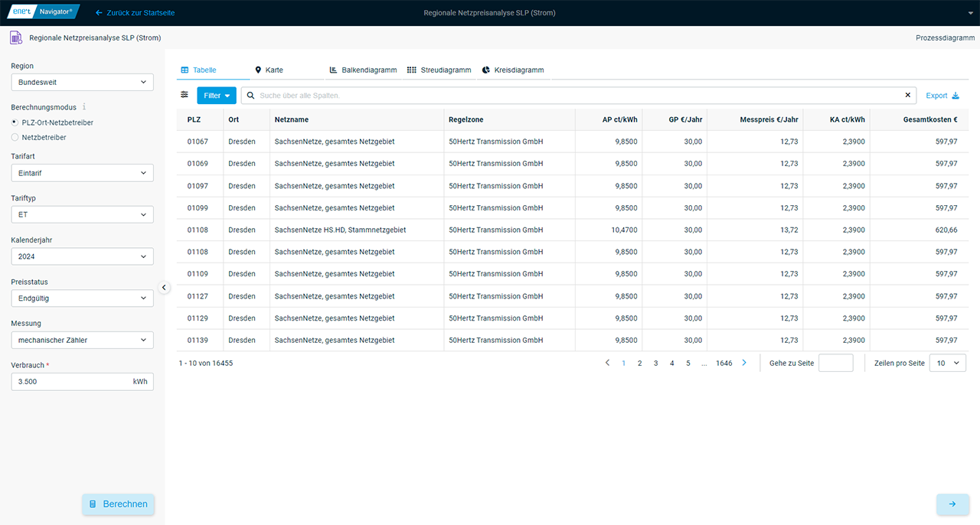
Task: Open the Region dropdown
Action: (82, 82)
